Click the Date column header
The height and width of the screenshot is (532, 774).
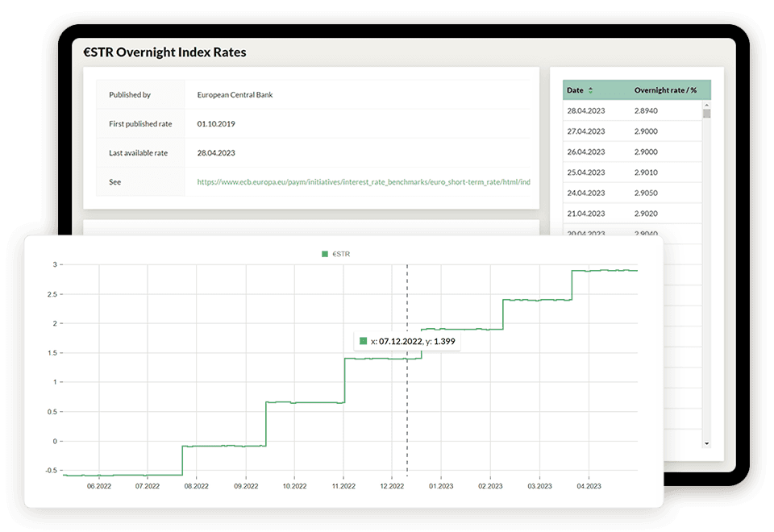[x=575, y=90]
